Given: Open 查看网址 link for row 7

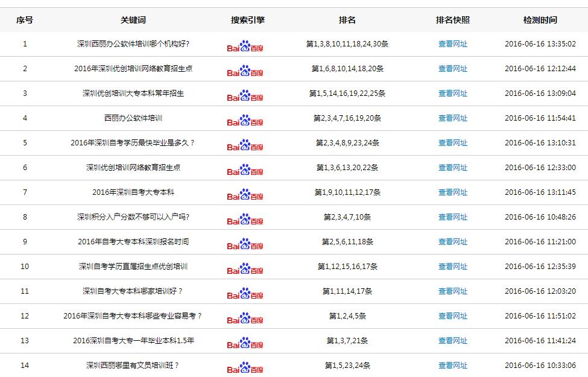Looking at the screenshot, I should point(453,192).
